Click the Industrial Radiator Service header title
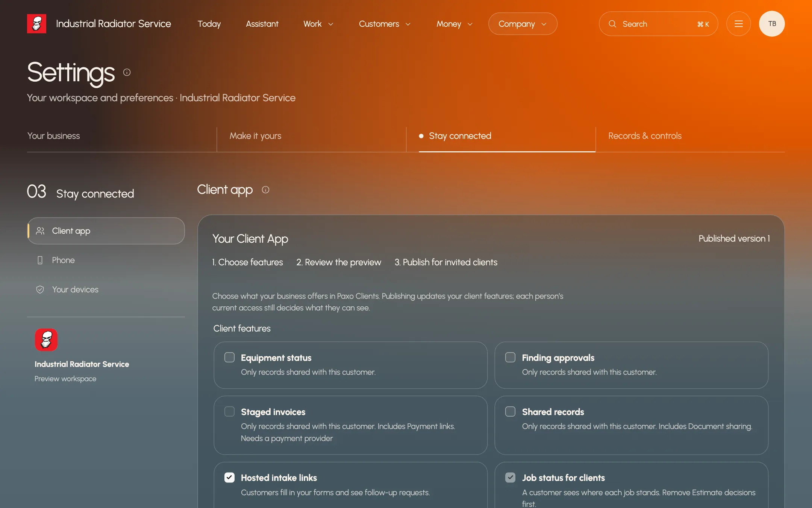The image size is (812, 508). (x=114, y=24)
